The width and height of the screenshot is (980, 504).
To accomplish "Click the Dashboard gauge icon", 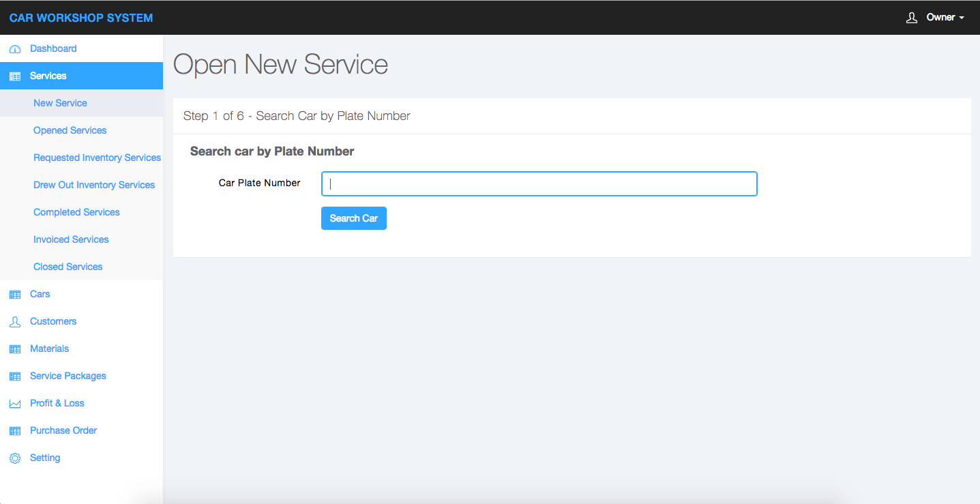I will (x=15, y=49).
